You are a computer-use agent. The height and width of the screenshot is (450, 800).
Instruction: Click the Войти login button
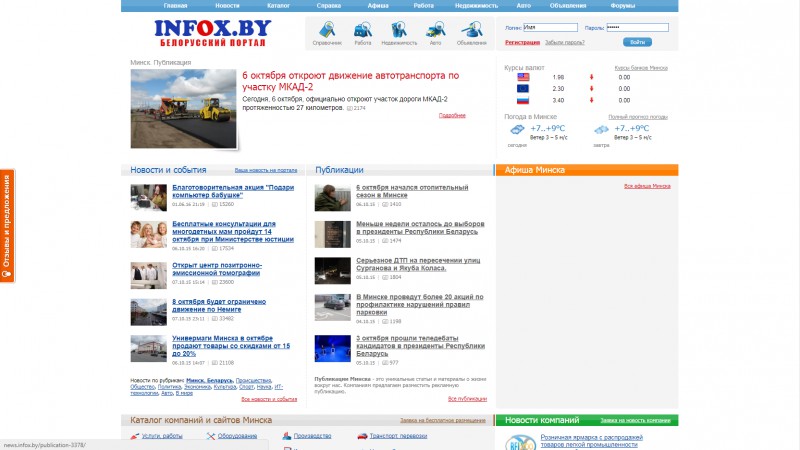click(x=637, y=42)
